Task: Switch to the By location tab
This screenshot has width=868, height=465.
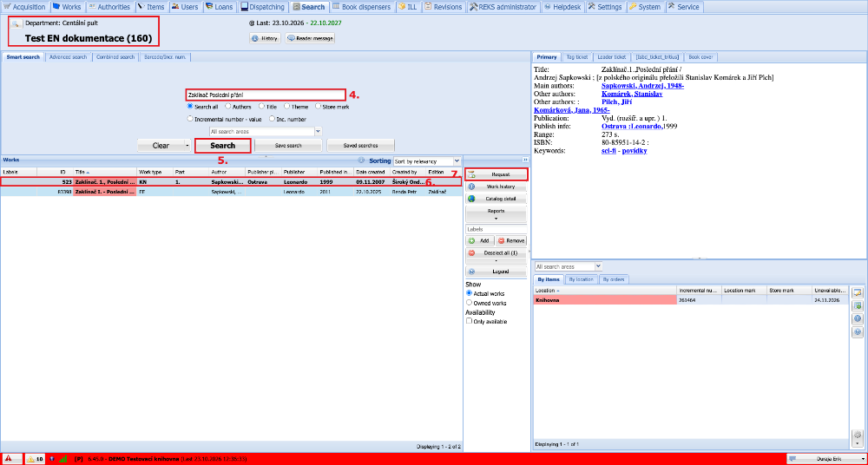Action: click(582, 279)
